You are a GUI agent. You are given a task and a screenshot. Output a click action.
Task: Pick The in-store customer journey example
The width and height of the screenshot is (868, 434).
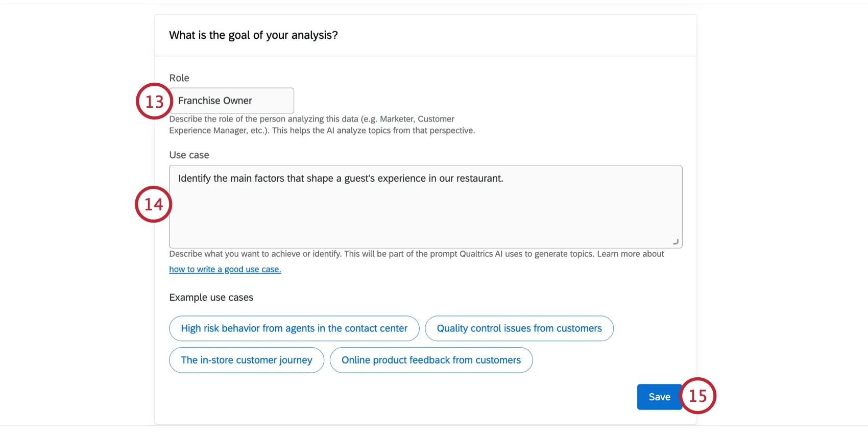247,360
